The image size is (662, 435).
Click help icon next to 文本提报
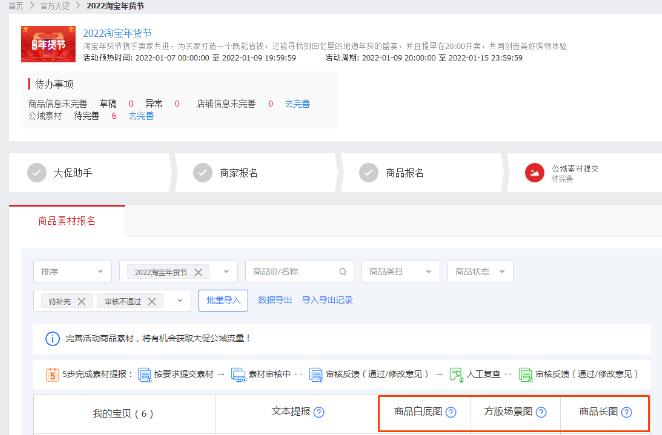tap(319, 412)
